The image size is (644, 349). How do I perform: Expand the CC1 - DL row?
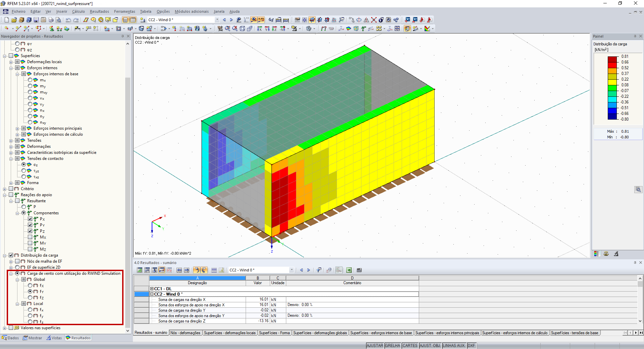tap(152, 289)
